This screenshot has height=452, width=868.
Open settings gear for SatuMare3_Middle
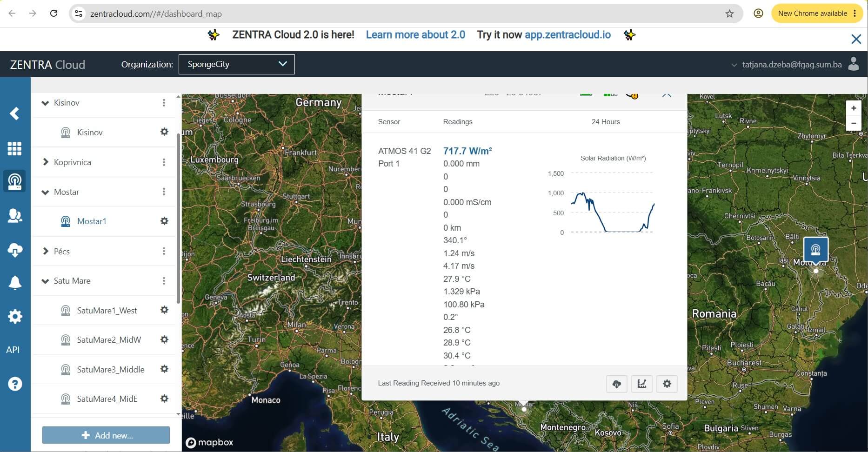pos(164,369)
